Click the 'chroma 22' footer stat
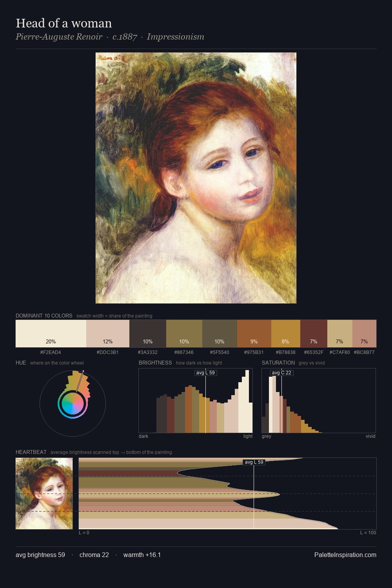 [x=94, y=555]
